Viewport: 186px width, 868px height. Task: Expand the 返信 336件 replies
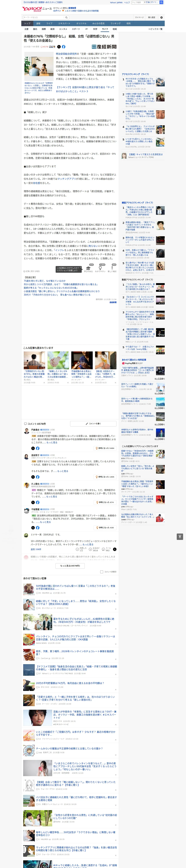pos(36,549)
